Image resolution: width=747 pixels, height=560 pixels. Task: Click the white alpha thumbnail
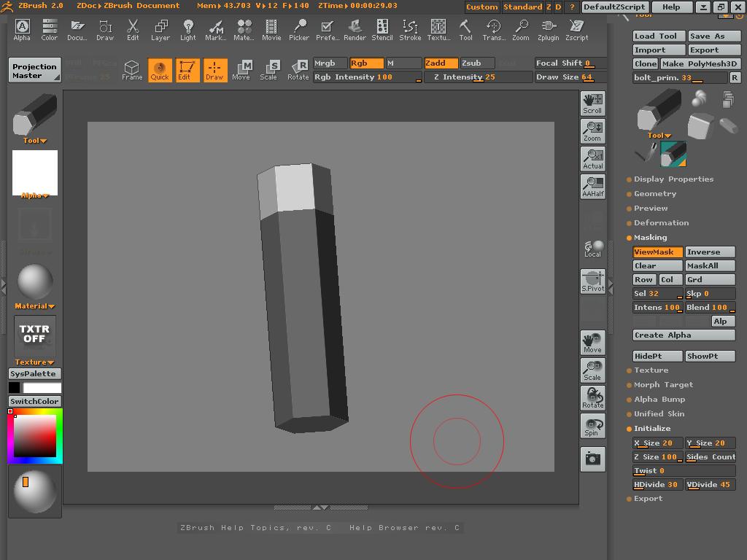coord(35,173)
